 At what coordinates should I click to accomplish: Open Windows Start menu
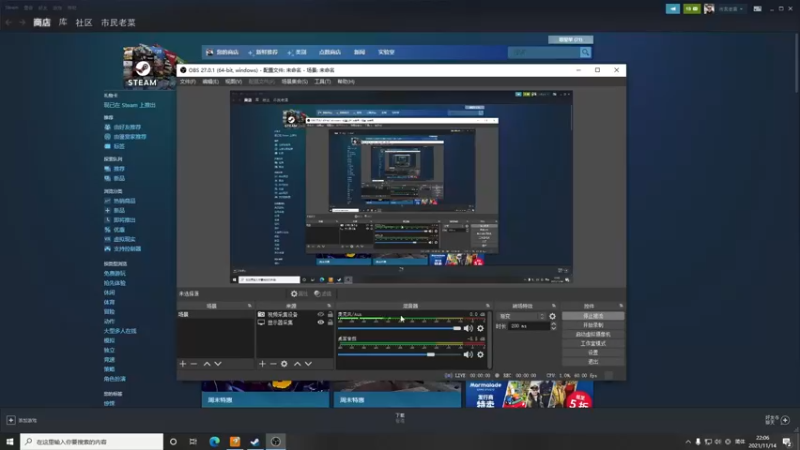point(10,441)
